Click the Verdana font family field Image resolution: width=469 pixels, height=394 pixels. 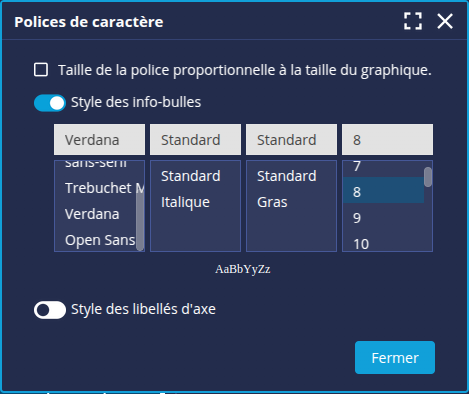coord(99,140)
